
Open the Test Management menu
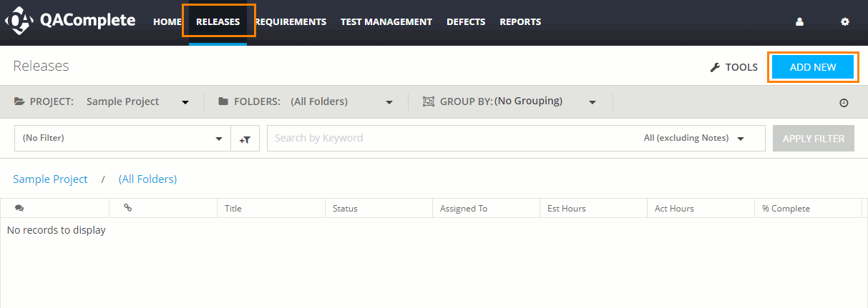[x=386, y=22]
